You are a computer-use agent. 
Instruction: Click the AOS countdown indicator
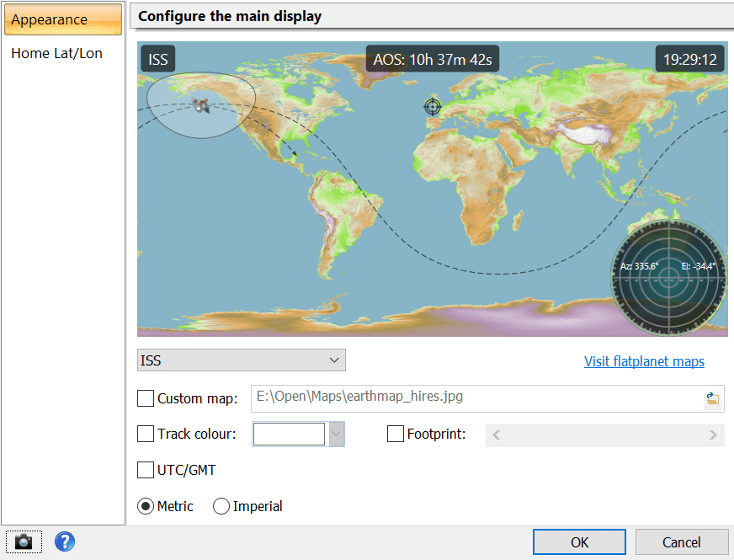[x=432, y=58]
